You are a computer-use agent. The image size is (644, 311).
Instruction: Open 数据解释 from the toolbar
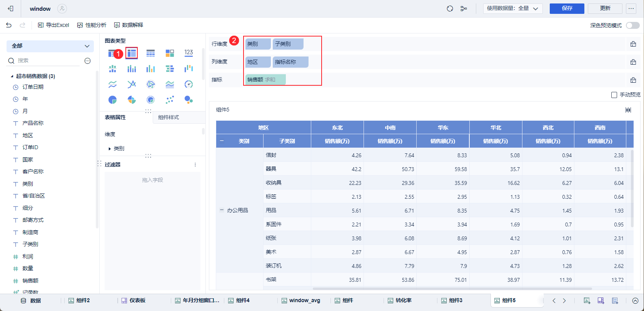point(128,25)
